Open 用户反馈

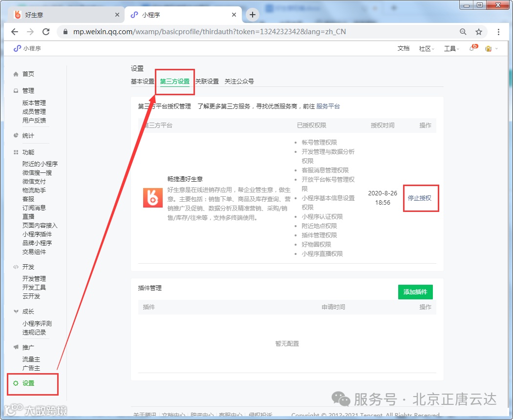pos(34,120)
